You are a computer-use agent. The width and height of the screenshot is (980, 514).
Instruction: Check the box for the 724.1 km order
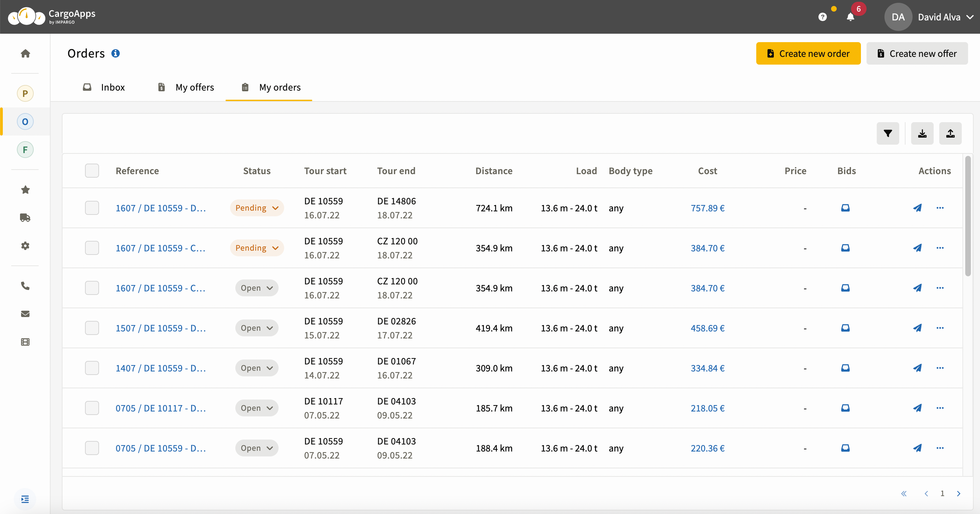point(92,208)
